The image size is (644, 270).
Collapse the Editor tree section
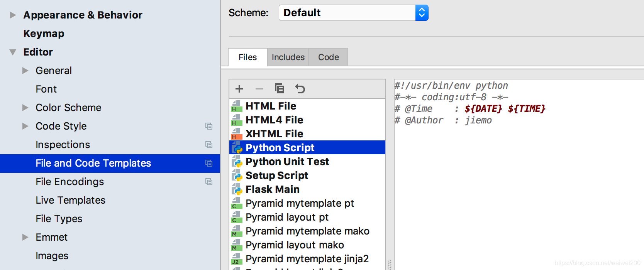pyautogui.click(x=13, y=52)
